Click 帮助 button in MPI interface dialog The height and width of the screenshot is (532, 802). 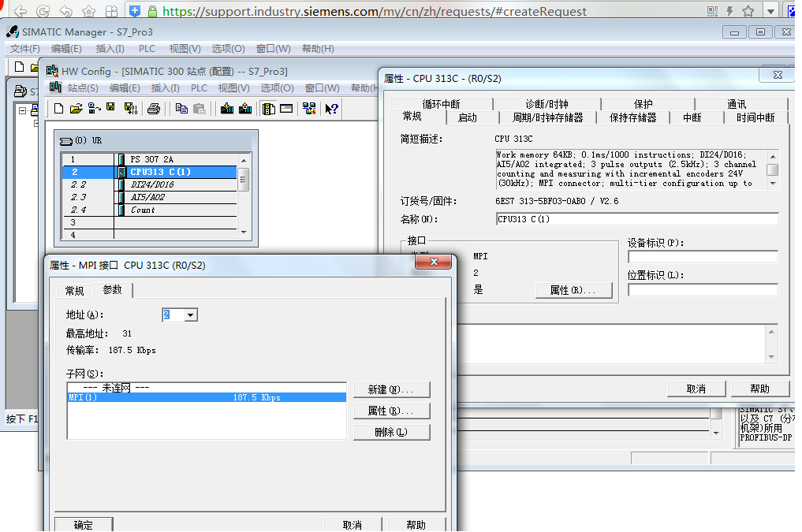(x=416, y=525)
